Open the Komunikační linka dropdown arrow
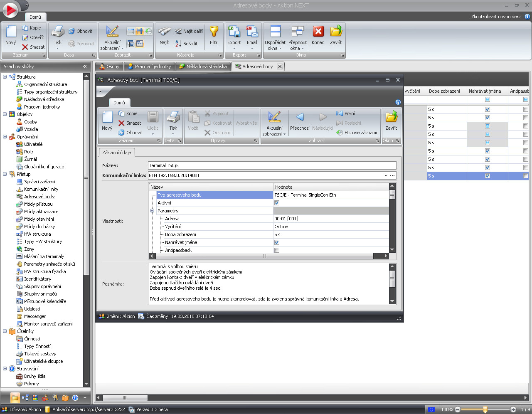Viewport: 532px width, 414px height. tap(386, 175)
